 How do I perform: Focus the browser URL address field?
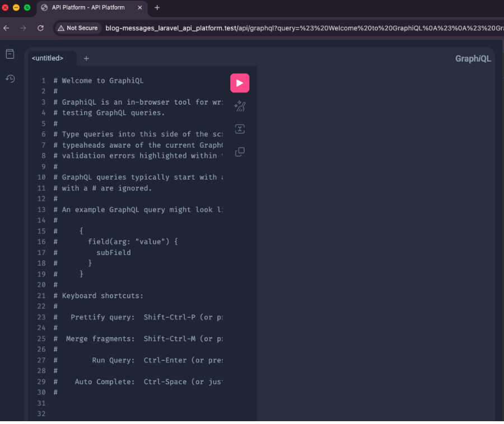click(304, 28)
